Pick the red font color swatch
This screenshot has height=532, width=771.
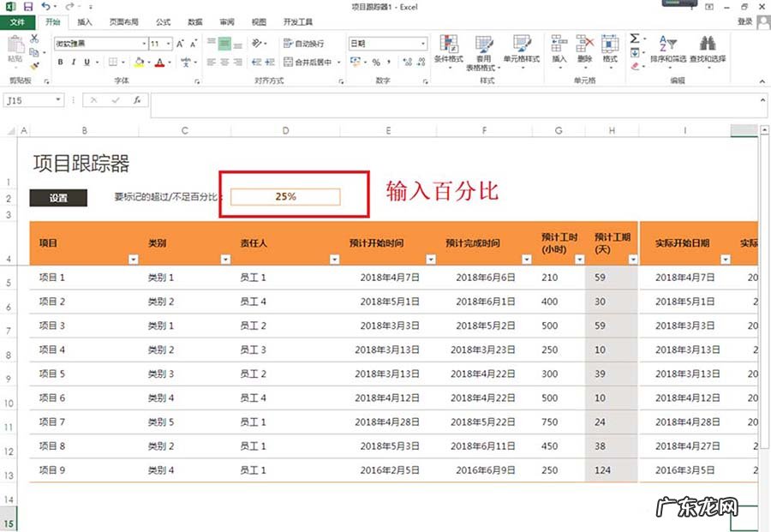tap(160, 63)
